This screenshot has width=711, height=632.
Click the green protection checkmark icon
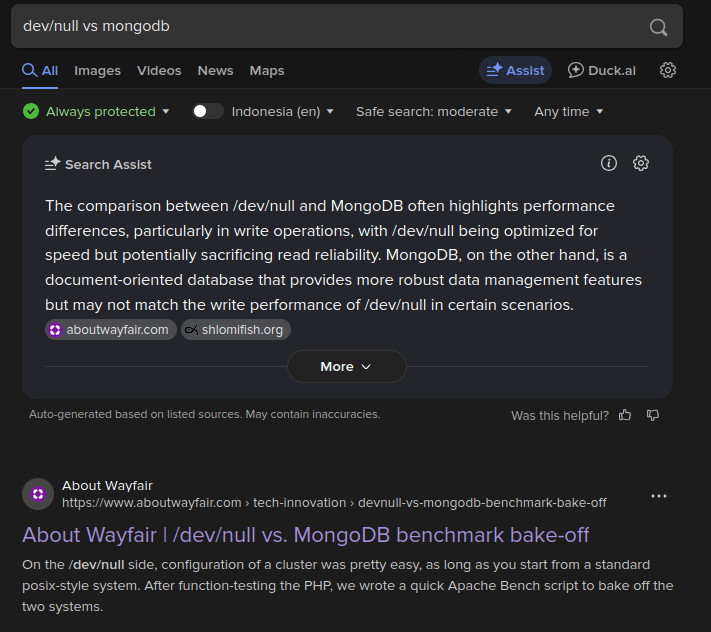pos(31,111)
